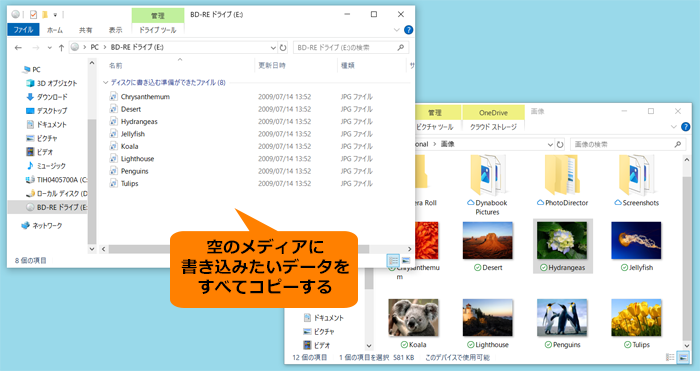Open ネットワーク in navigation pane
700x371 pixels.
[x=42, y=225]
